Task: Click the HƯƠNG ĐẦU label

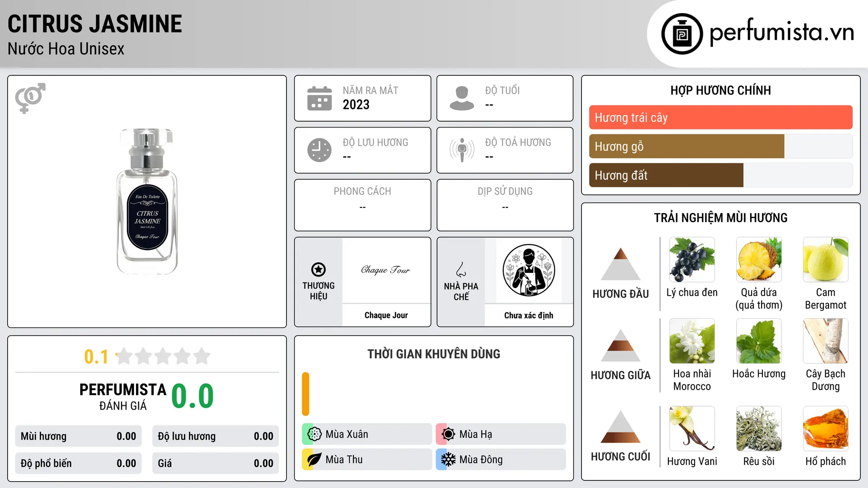Action: click(620, 294)
